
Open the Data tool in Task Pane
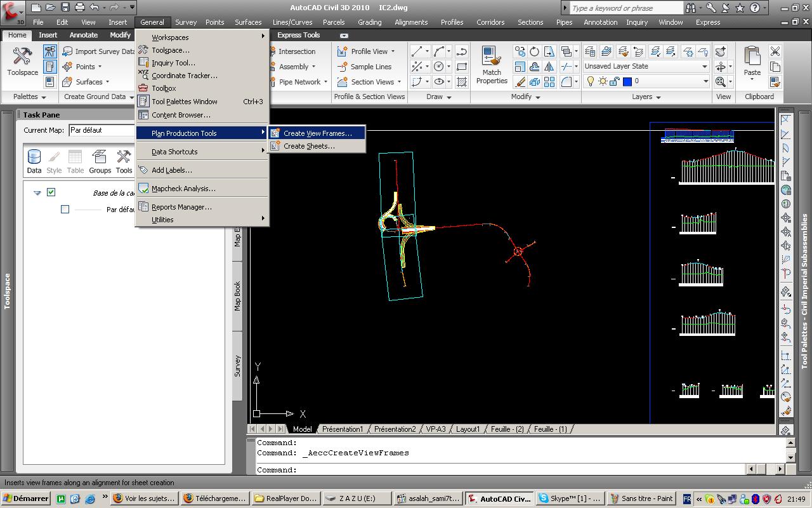pyautogui.click(x=34, y=161)
